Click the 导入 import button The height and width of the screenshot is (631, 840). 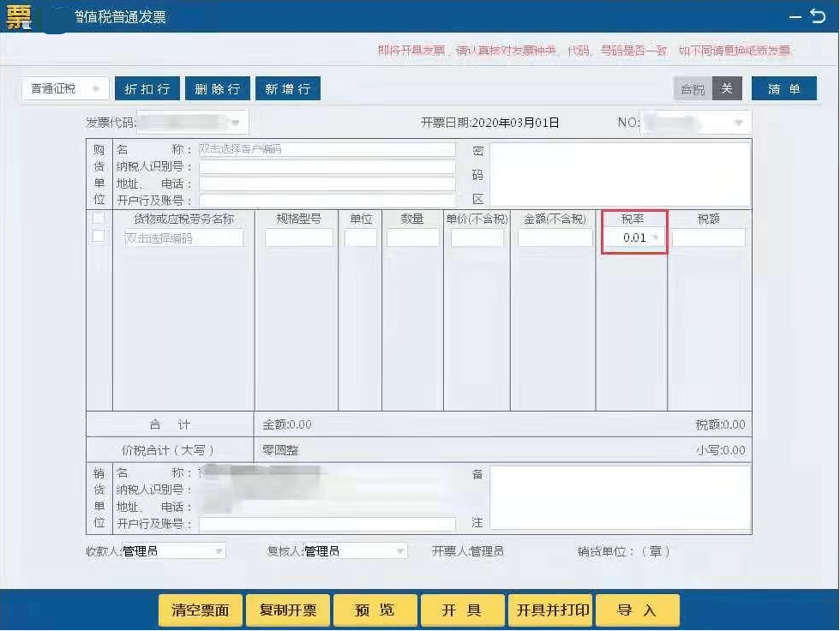[636, 610]
